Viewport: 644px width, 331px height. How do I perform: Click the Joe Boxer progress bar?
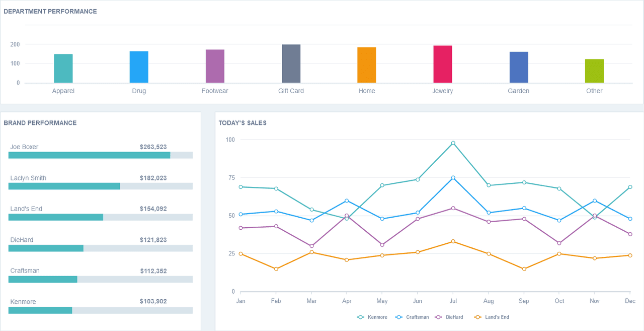(101, 155)
